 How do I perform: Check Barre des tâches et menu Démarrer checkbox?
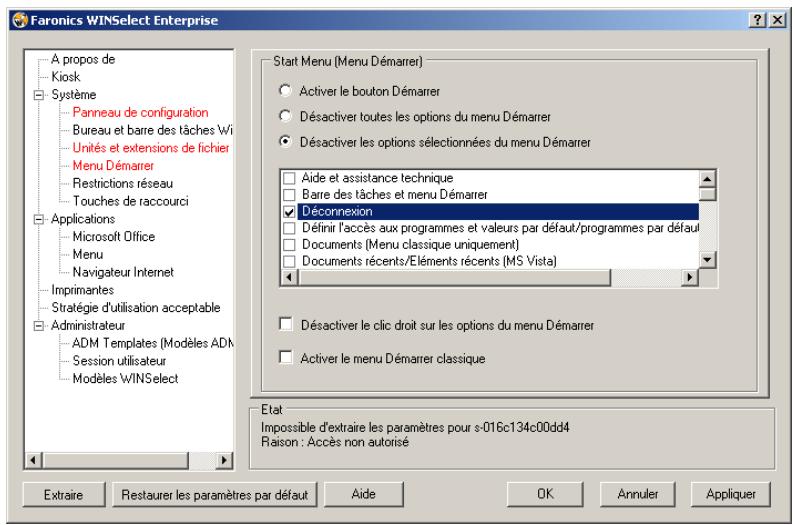tap(289, 195)
